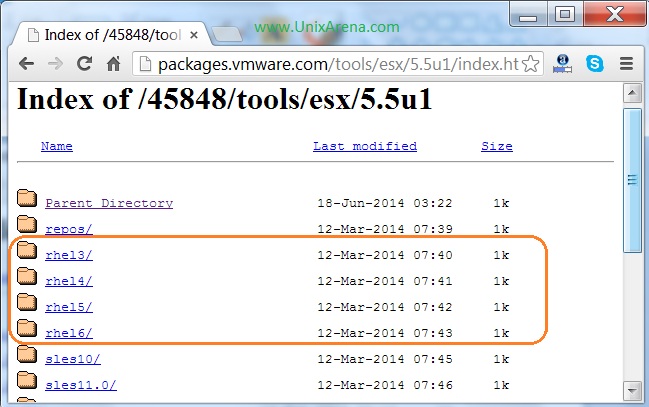The image size is (649, 407).
Task: Bookmark this page with the star icon
Action: click(x=531, y=64)
